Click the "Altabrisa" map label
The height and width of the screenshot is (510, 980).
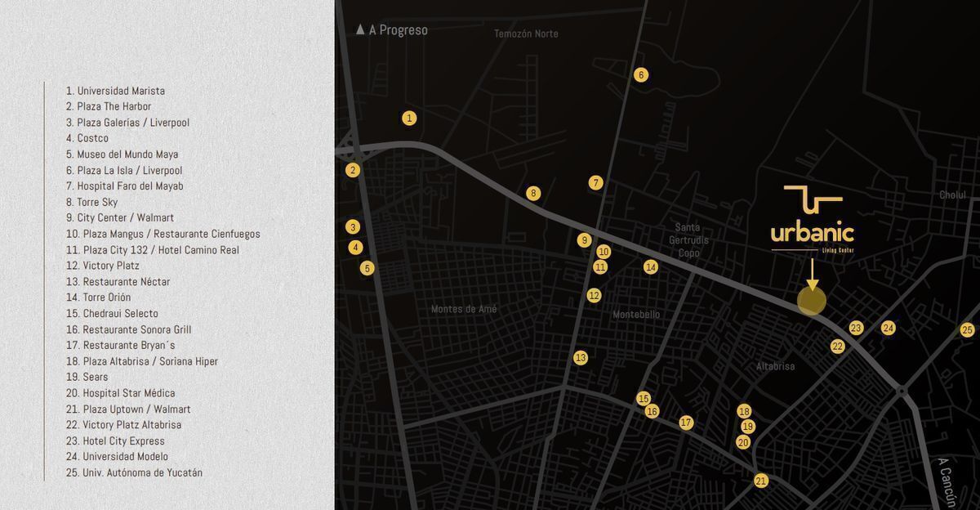tap(775, 366)
